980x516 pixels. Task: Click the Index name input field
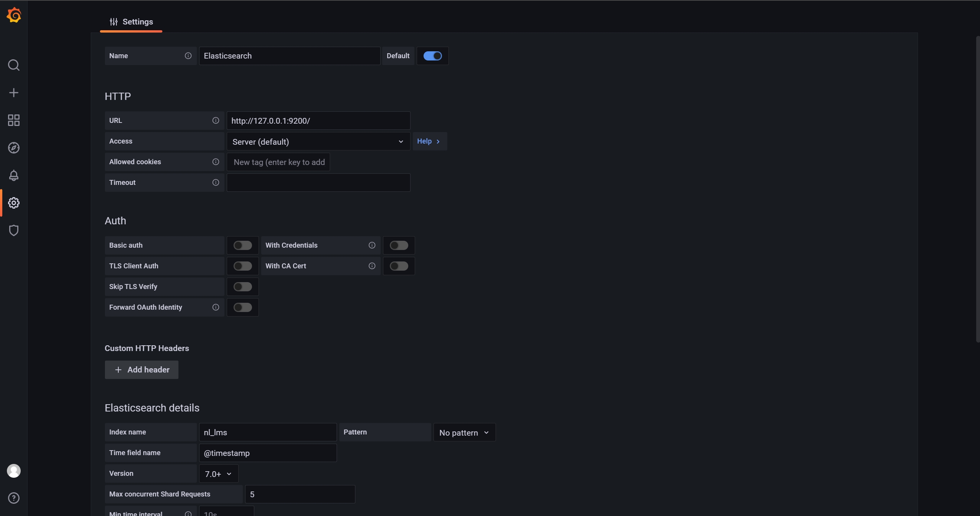pyautogui.click(x=268, y=432)
